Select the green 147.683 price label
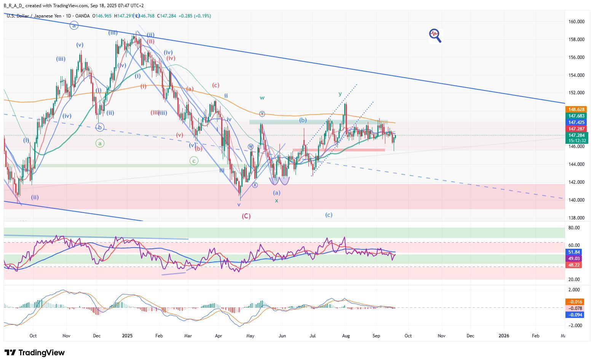The height and width of the screenshot is (364, 594). 576,116
